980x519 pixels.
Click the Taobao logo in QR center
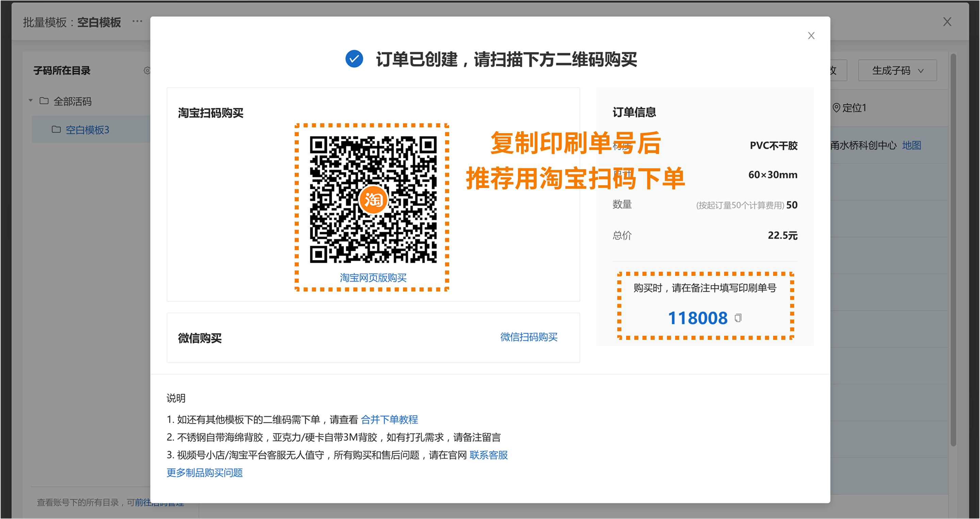click(x=373, y=200)
